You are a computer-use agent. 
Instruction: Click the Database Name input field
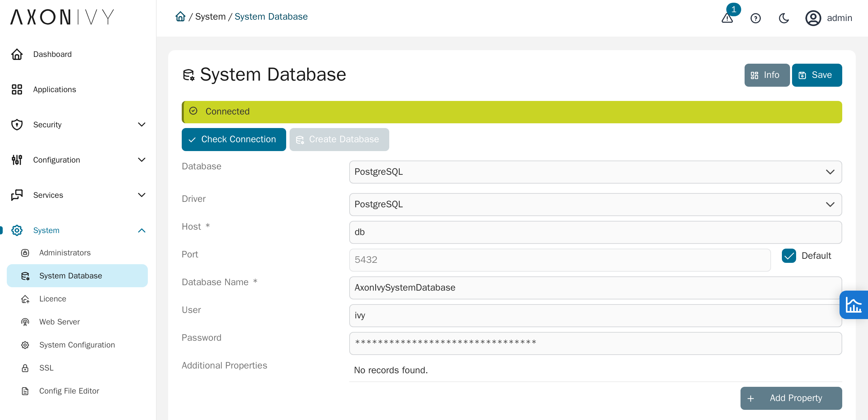(595, 288)
